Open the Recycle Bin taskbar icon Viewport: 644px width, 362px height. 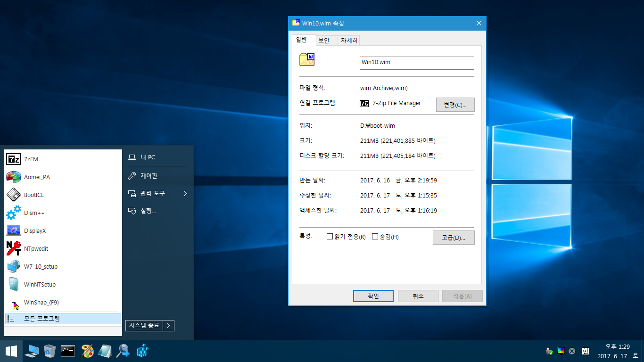[50, 351]
